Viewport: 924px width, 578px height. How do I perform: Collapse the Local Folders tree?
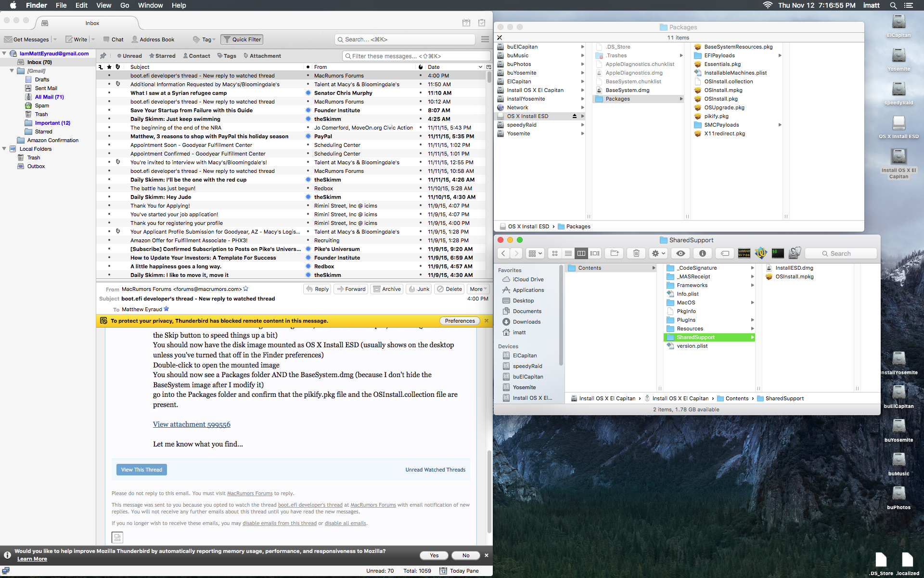[4, 149]
